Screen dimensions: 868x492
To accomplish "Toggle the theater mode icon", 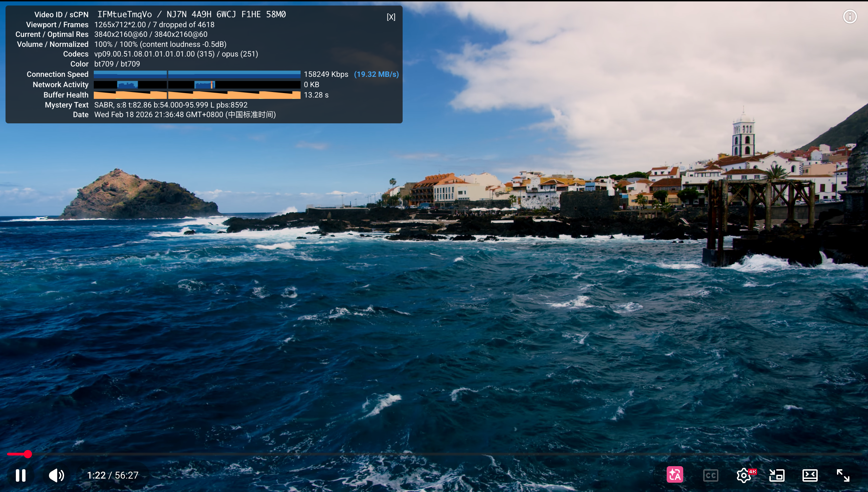I will pyautogui.click(x=810, y=475).
